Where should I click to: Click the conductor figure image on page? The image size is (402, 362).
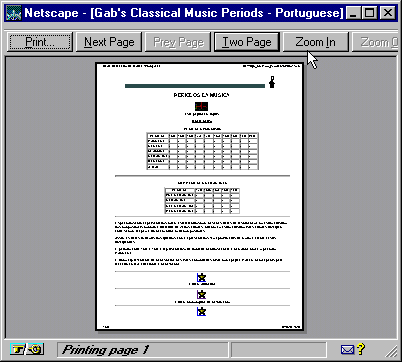pyautogui.click(x=272, y=82)
